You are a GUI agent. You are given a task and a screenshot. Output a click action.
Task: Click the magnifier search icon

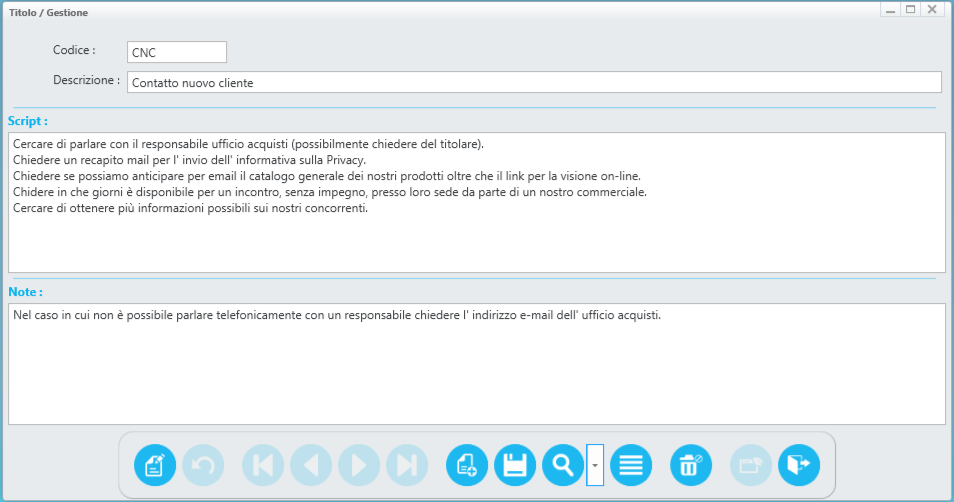(x=563, y=465)
